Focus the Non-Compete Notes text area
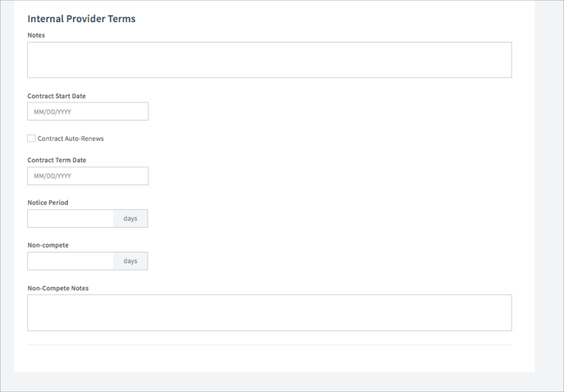The height and width of the screenshot is (392, 564). click(x=269, y=312)
